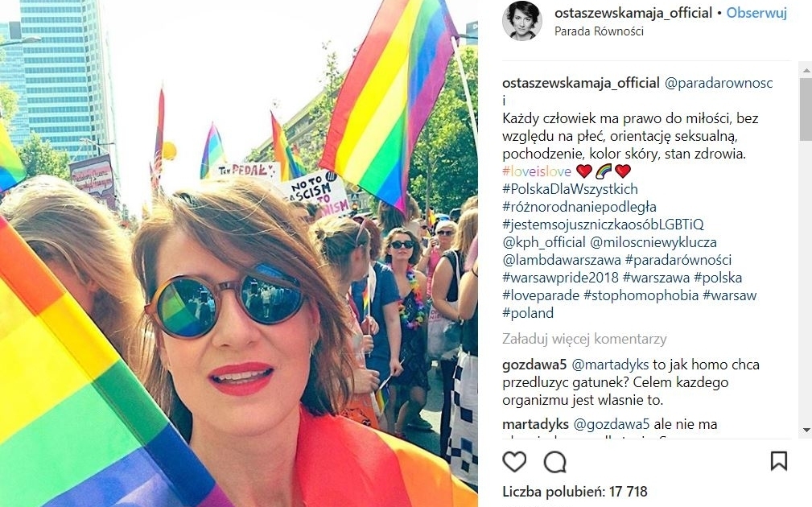Load more comments via Załaduj więcej komentarzy
The image size is (812, 507).
(584, 339)
